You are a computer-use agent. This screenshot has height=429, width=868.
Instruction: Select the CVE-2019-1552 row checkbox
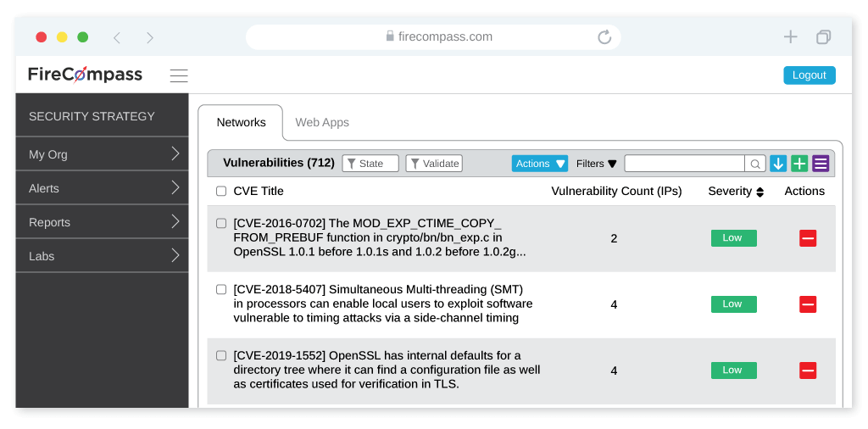tap(221, 355)
